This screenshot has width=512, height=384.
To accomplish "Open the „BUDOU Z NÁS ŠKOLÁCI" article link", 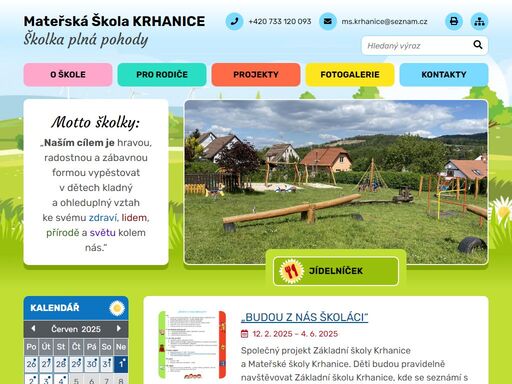I will (x=304, y=317).
